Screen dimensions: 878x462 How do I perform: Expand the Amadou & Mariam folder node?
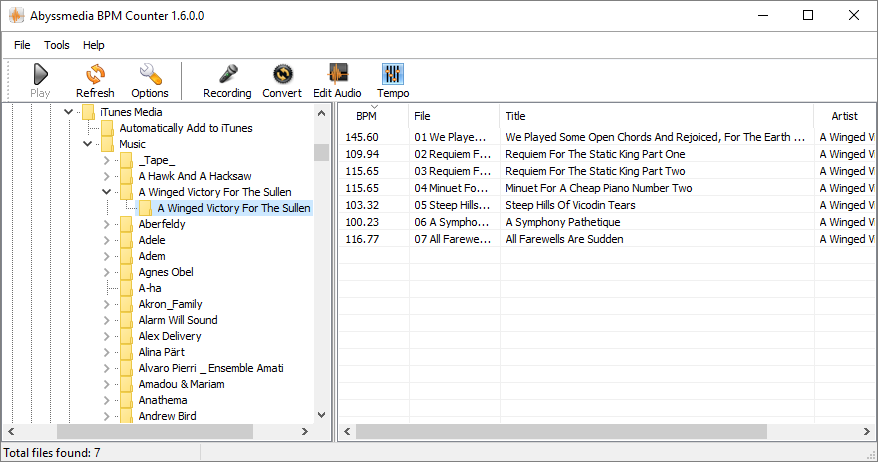point(106,385)
